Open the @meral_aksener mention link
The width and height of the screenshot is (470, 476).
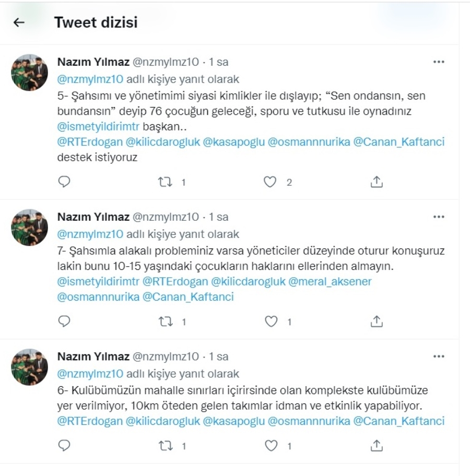coord(330,282)
